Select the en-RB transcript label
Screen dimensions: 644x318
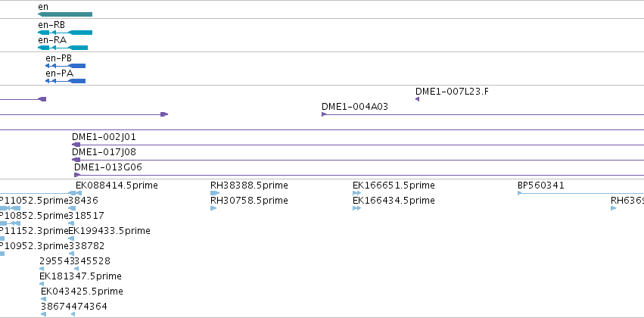[51, 25]
